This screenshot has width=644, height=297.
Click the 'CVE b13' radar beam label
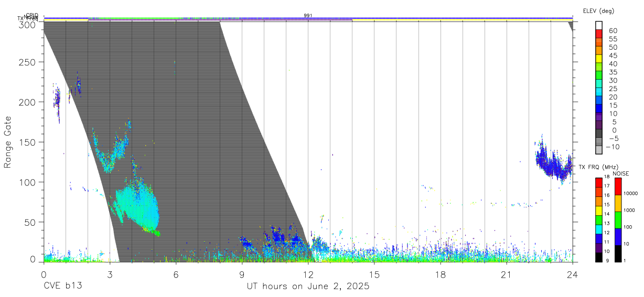tap(62, 287)
